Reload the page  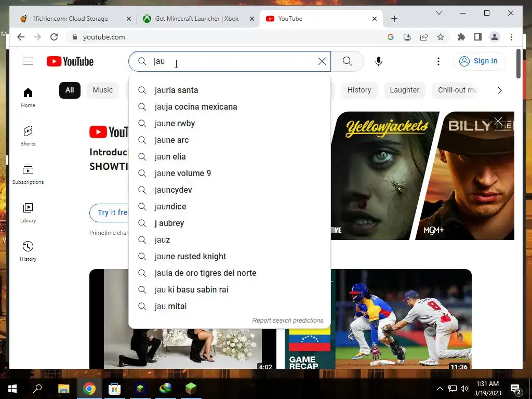(54, 37)
